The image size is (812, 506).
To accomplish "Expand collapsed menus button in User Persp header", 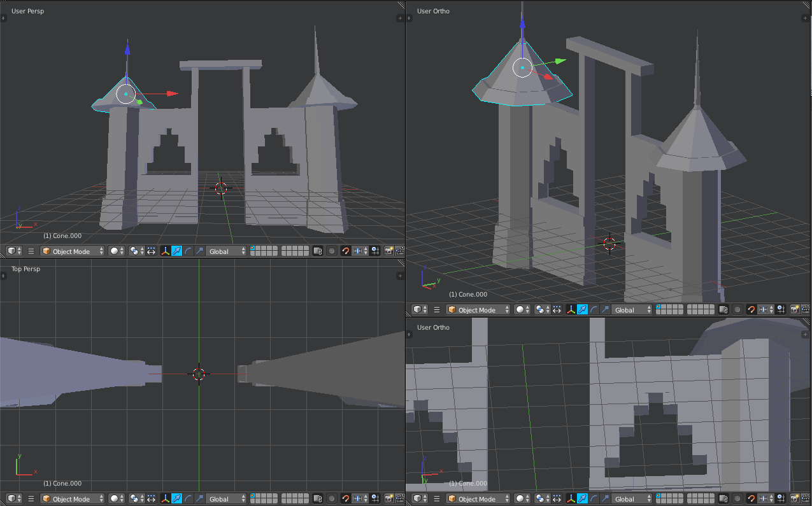I will coord(31,251).
